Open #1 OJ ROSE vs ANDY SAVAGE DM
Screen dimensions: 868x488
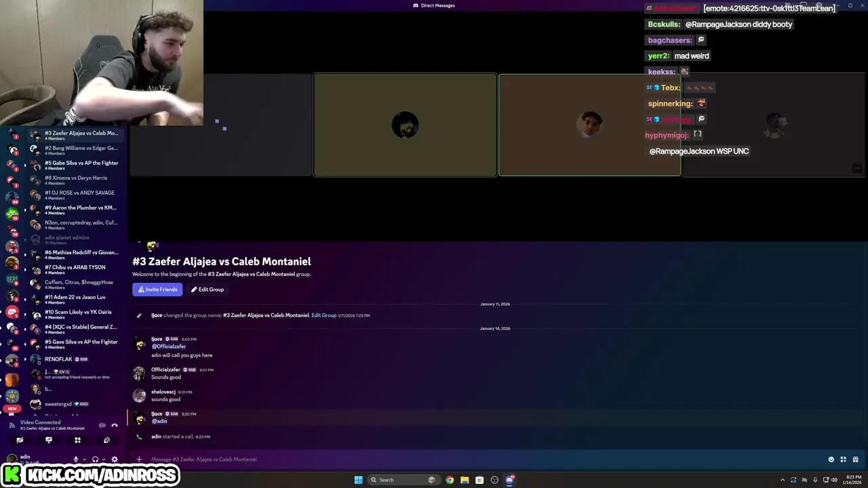tap(76, 195)
